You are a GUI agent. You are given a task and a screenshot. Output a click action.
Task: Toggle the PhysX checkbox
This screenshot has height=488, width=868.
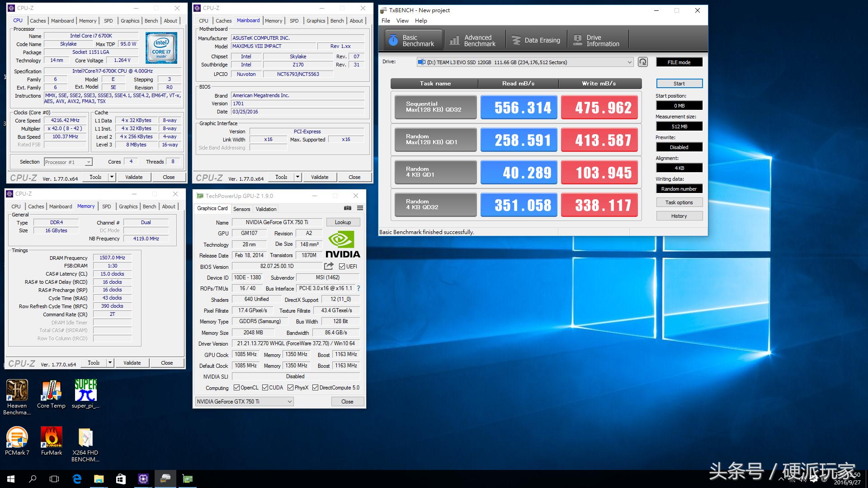coord(290,388)
